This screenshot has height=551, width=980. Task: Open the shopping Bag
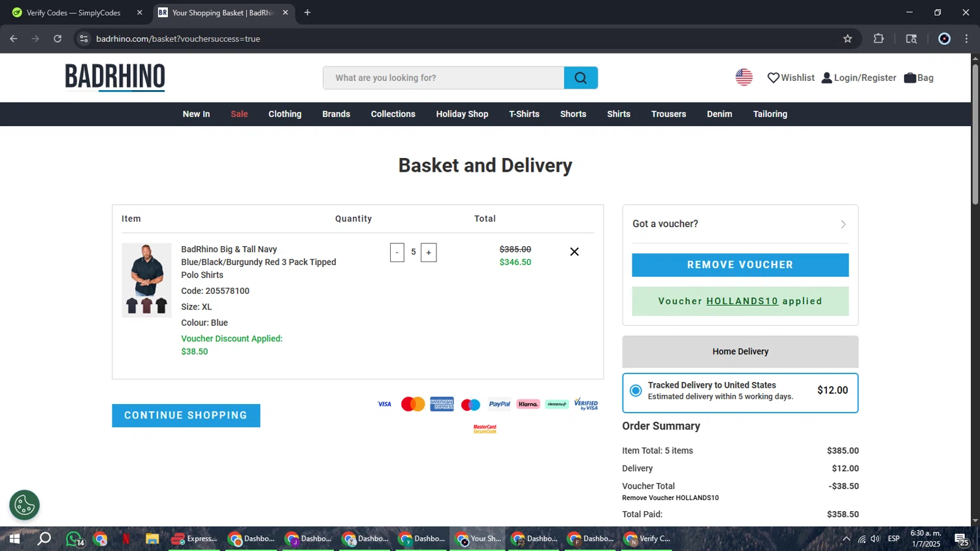[x=919, y=78]
